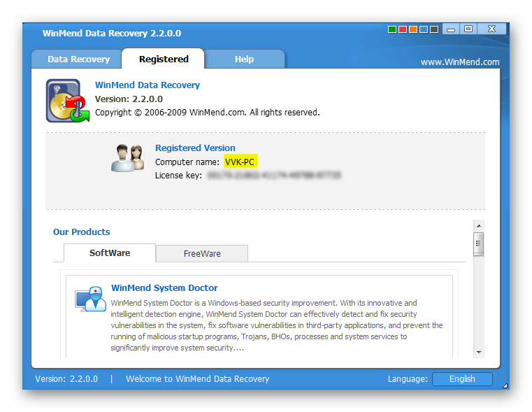Open the WinMend System Doctor title link
This screenshot has height=412, width=532.
point(164,287)
